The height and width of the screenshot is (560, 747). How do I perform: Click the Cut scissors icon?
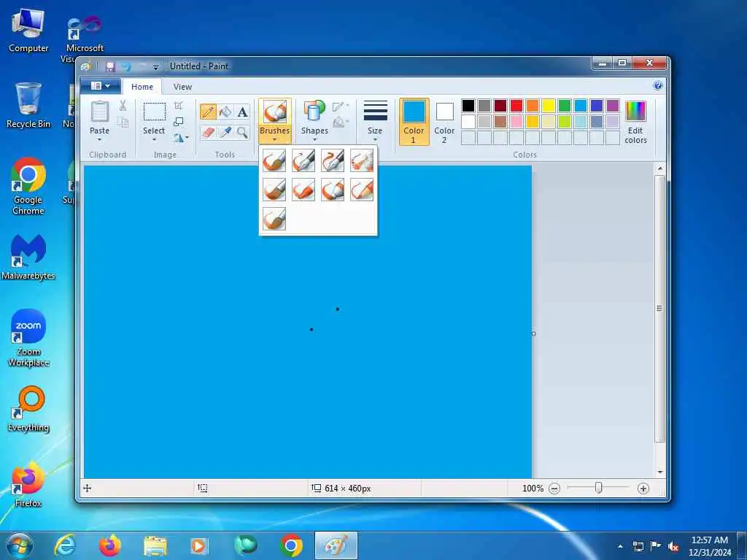tap(123, 106)
